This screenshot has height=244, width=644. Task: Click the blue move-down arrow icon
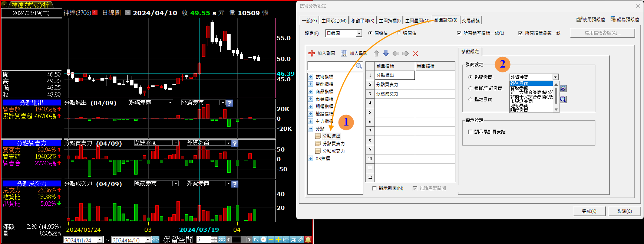coord(386,53)
